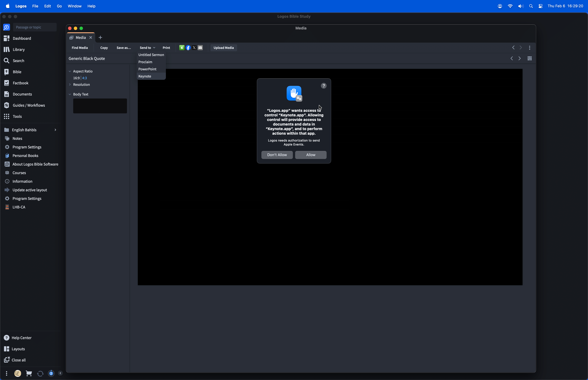
Task: Share media to Facebook
Action: coord(188,48)
